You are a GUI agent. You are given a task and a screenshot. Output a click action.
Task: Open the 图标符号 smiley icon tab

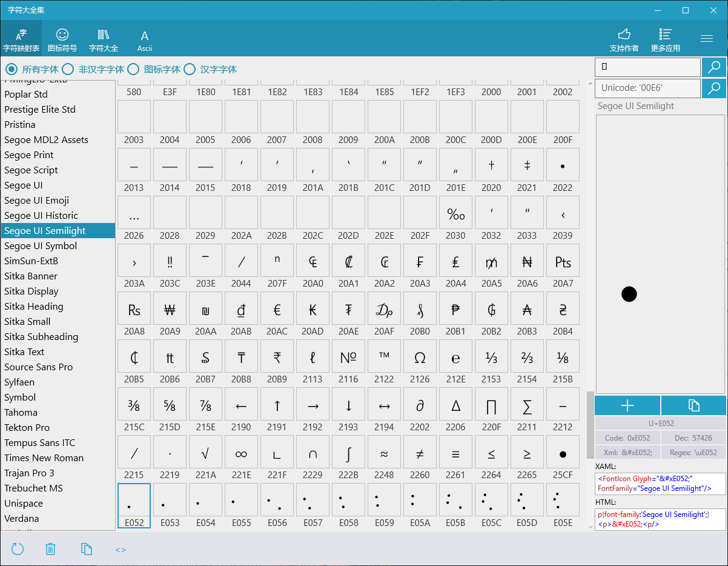[x=62, y=38]
